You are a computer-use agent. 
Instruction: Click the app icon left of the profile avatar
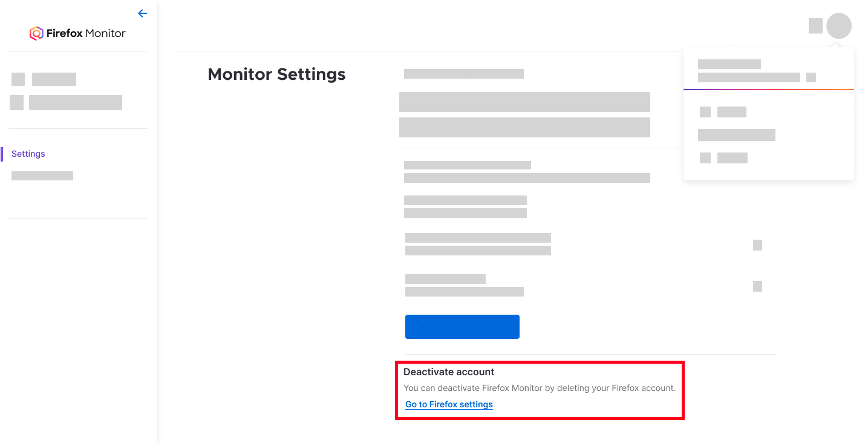814,26
